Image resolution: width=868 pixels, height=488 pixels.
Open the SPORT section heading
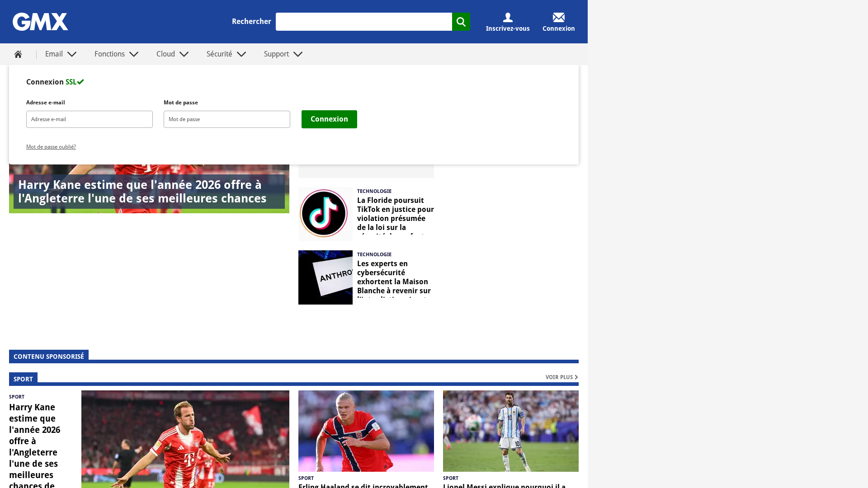[23, 379]
